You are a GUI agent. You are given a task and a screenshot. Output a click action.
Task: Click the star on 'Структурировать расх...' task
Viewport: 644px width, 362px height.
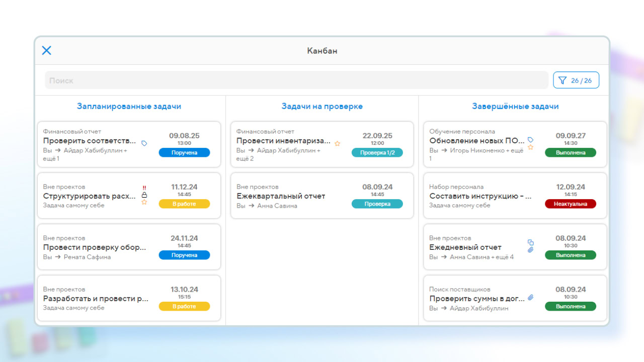[144, 202]
